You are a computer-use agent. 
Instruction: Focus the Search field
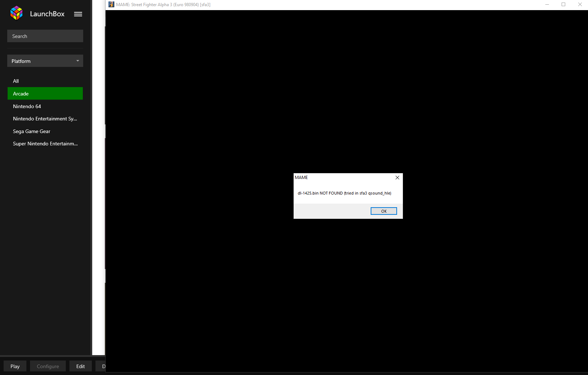[45, 36]
